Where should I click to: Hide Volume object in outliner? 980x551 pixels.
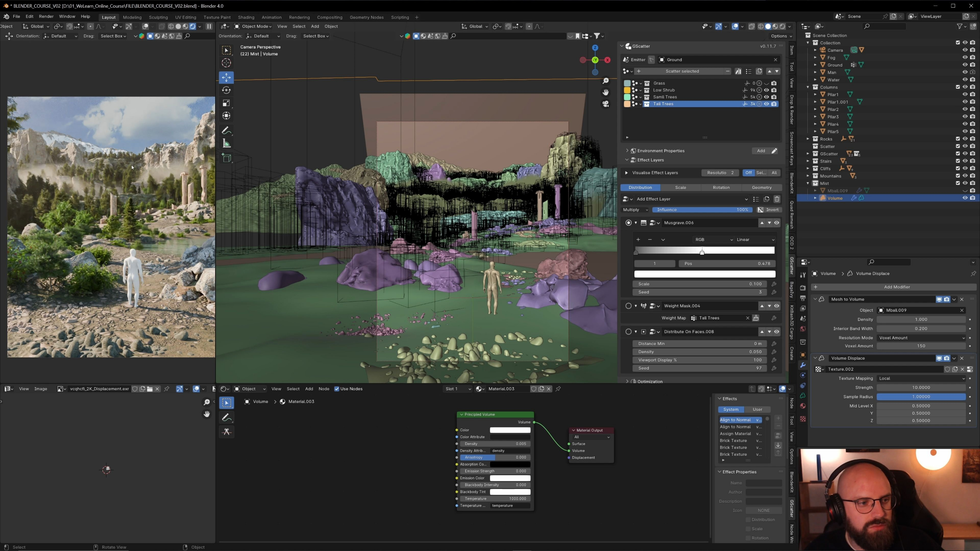click(965, 198)
